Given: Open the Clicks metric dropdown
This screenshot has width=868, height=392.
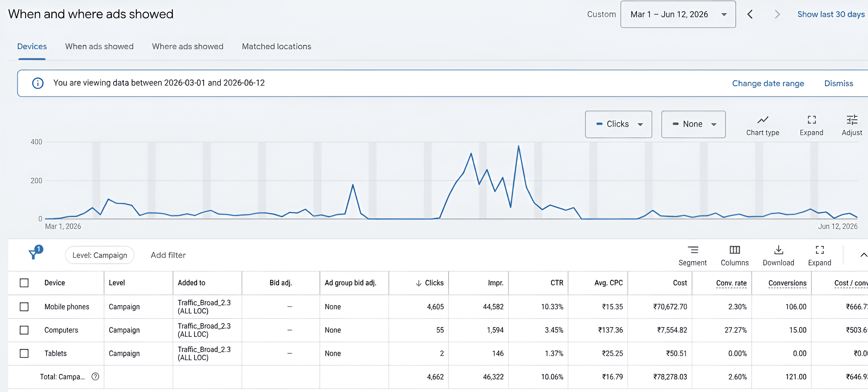Looking at the screenshot, I should pos(618,124).
